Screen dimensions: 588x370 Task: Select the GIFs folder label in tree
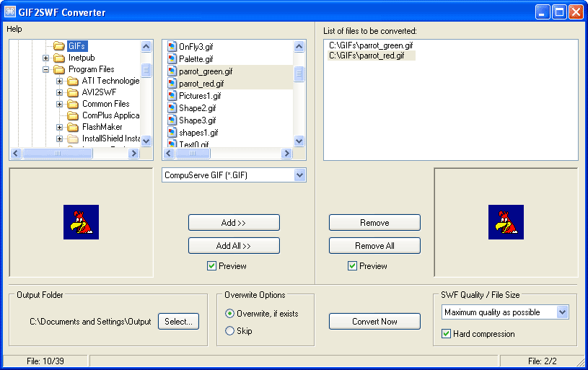77,46
